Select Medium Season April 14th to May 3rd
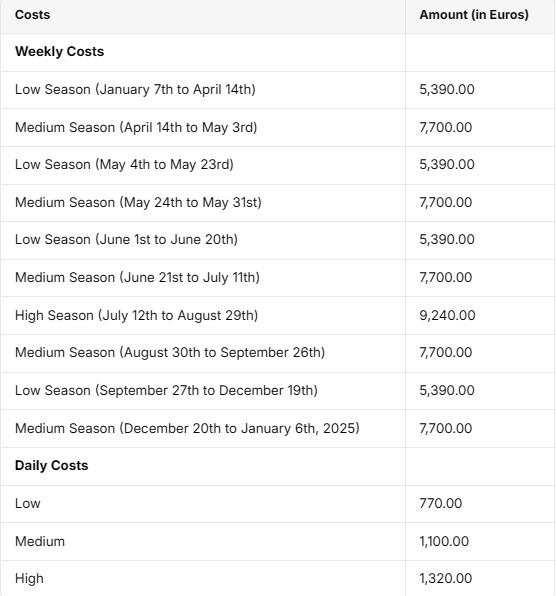The image size is (557, 596). (136, 127)
